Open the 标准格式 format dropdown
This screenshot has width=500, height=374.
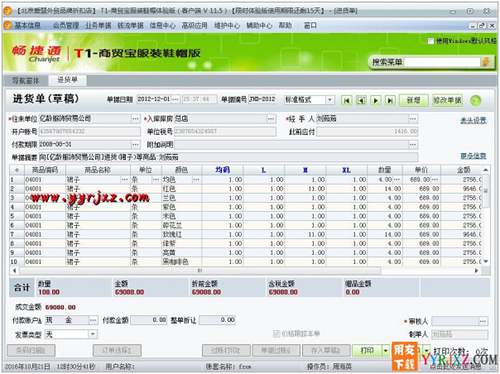[329, 100]
